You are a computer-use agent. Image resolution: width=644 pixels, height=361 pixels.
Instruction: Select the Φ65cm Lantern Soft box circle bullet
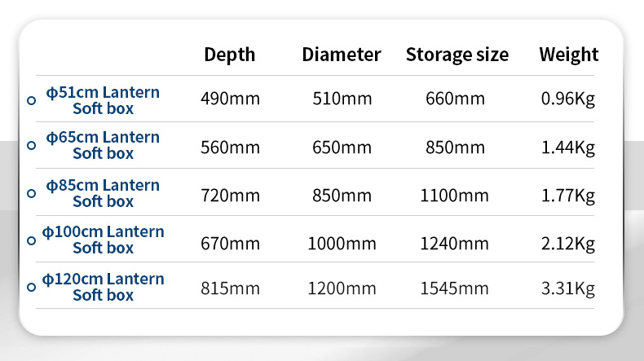point(31,145)
